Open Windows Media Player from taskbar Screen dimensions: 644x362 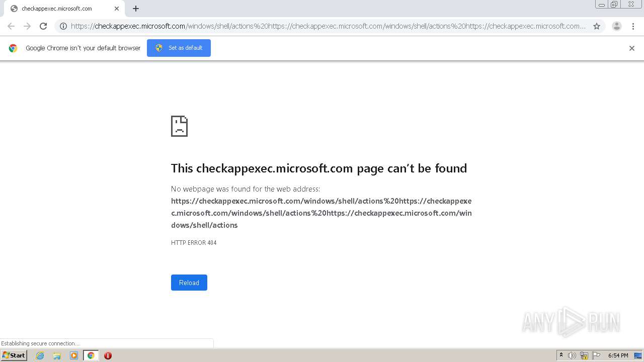pyautogui.click(x=74, y=355)
